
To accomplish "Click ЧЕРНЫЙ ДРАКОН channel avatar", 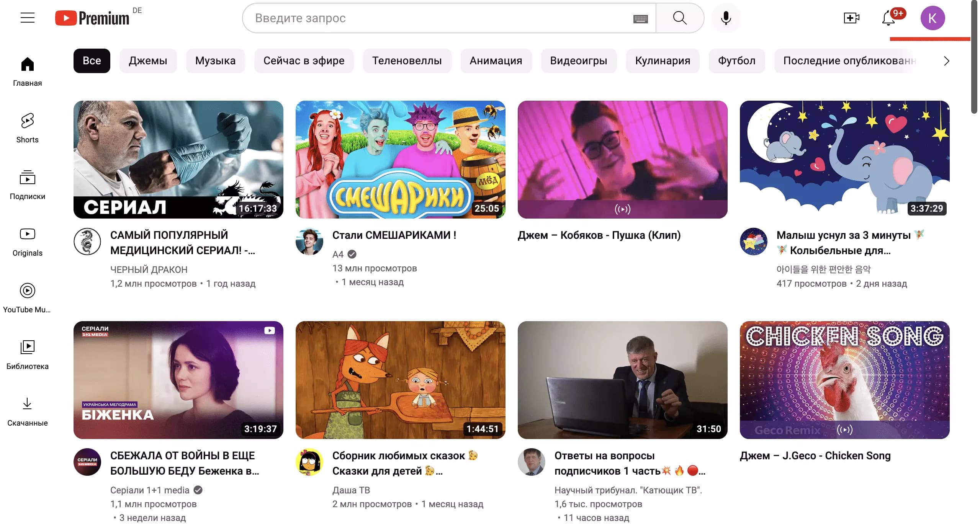I will pyautogui.click(x=87, y=242).
